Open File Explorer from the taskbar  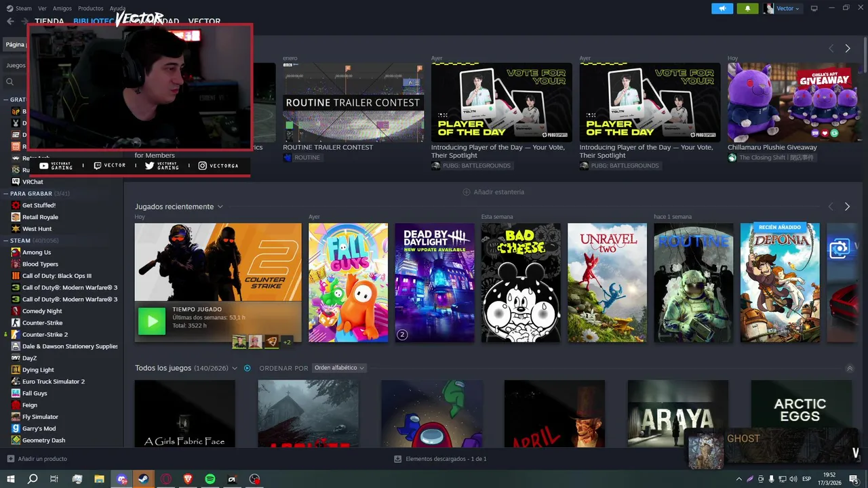99,479
